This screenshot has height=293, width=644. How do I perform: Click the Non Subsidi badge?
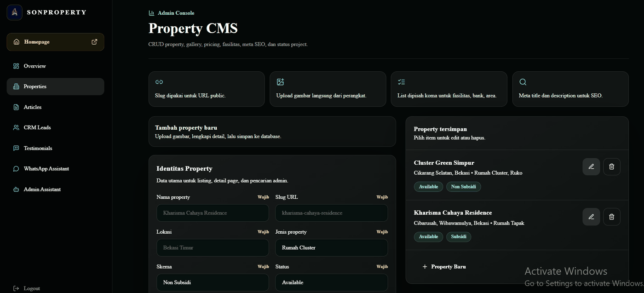click(x=464, y=187)
